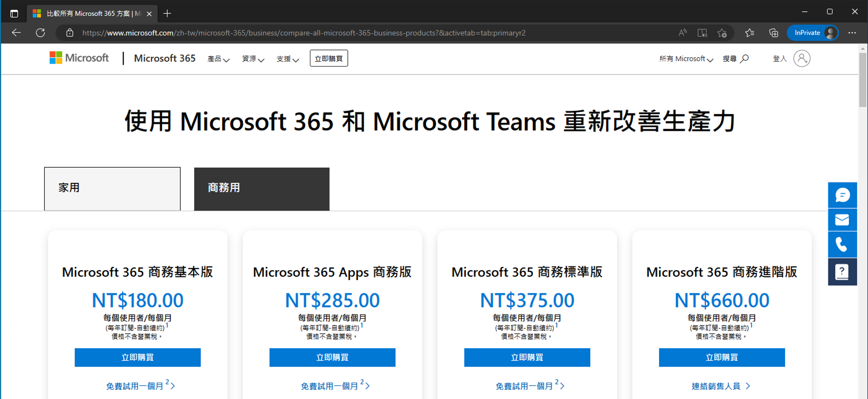Click the search magnifier icon
Screen dimensions: 868x399
click(744, 59)
